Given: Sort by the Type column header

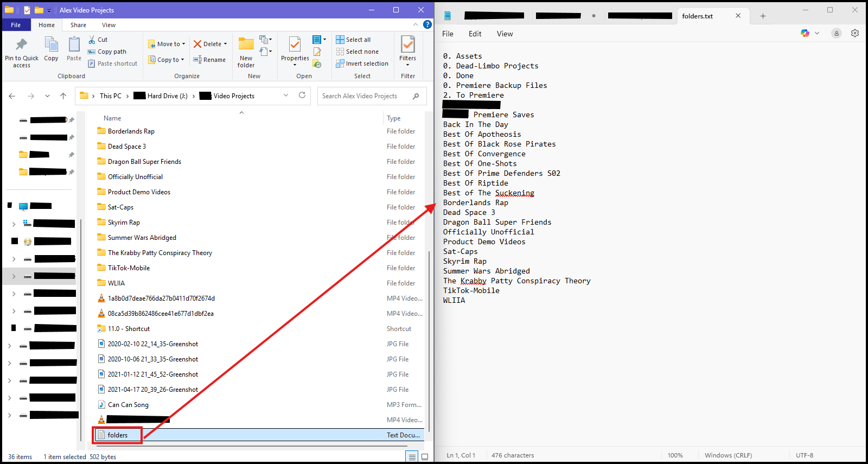Looking at the screenshot, I should click(x=394, y=118).
